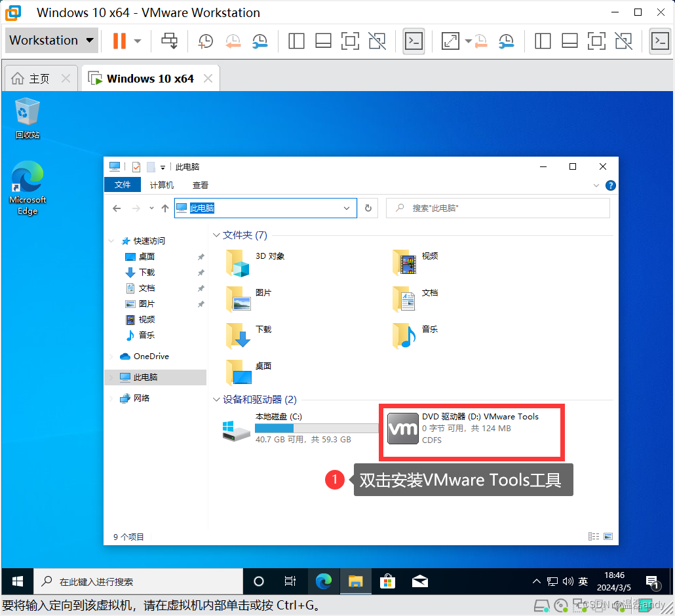Image resolution: width=675 pixels, height=616 pixels.
Task: Unpin 文档 from Quick access
Action: [201, 288]
